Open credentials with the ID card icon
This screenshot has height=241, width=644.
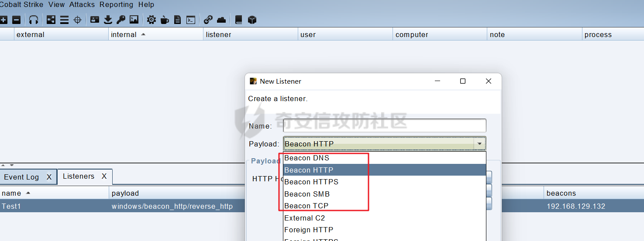[x=95, y=20]
